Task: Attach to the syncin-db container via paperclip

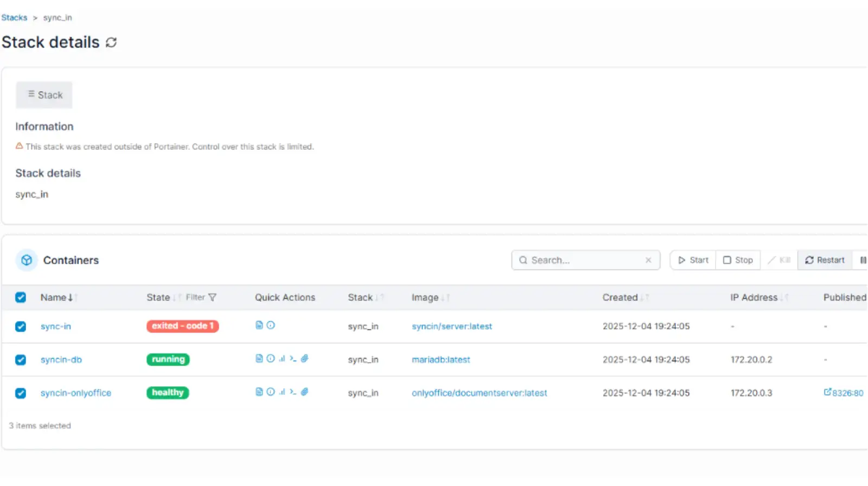Action: (x=304, y=359)
